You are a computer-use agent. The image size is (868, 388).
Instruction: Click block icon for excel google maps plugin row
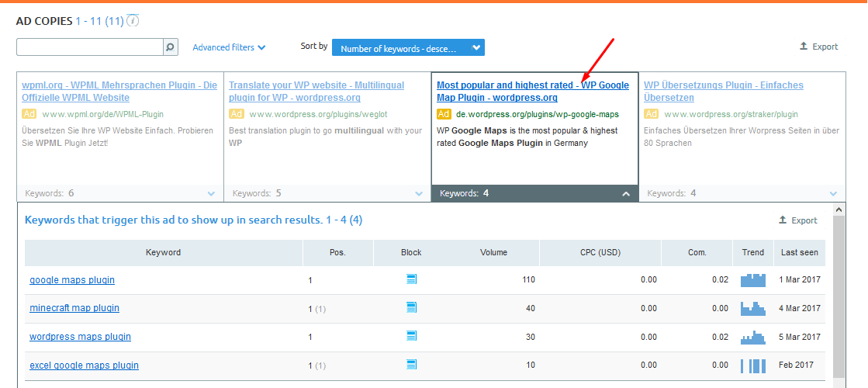411,365
